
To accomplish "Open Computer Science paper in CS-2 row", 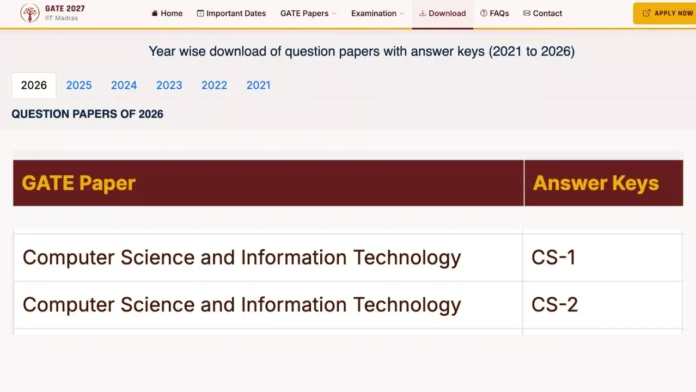I will (242, 305).
